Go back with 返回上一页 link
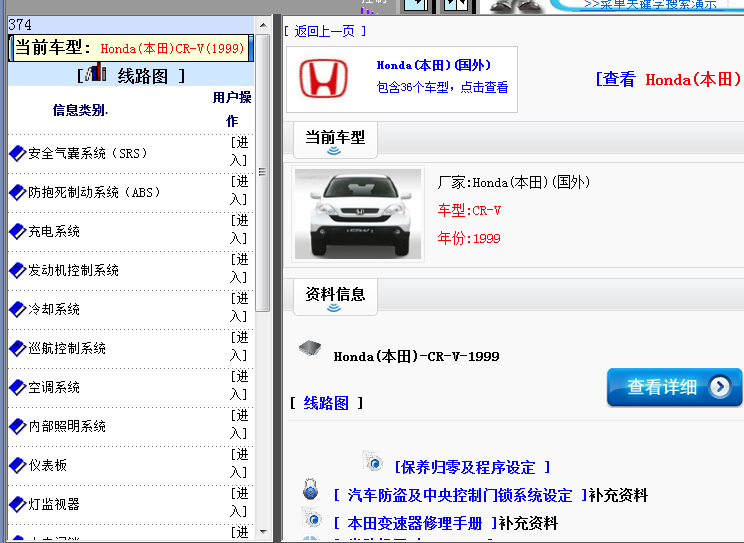The width and height of the screenshot is (744, 543). [325, 31]
